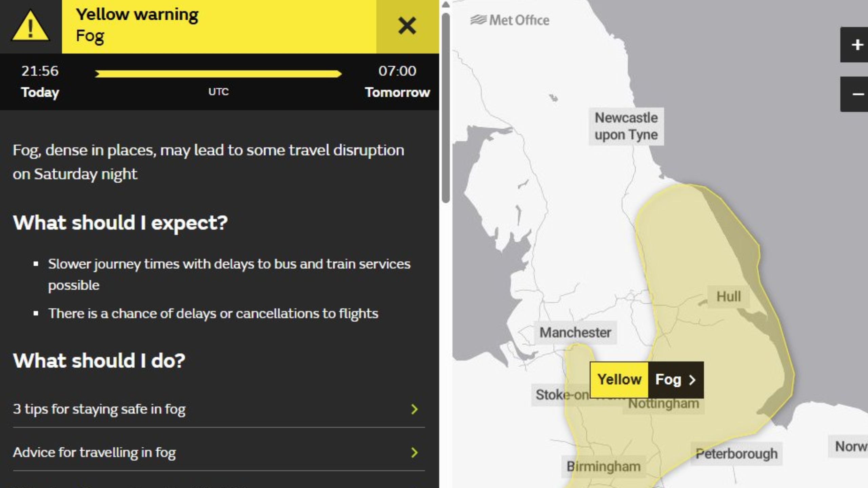Zoom out on the map
This screenshot has width=868, height=488.
click(x=857, y=94)
